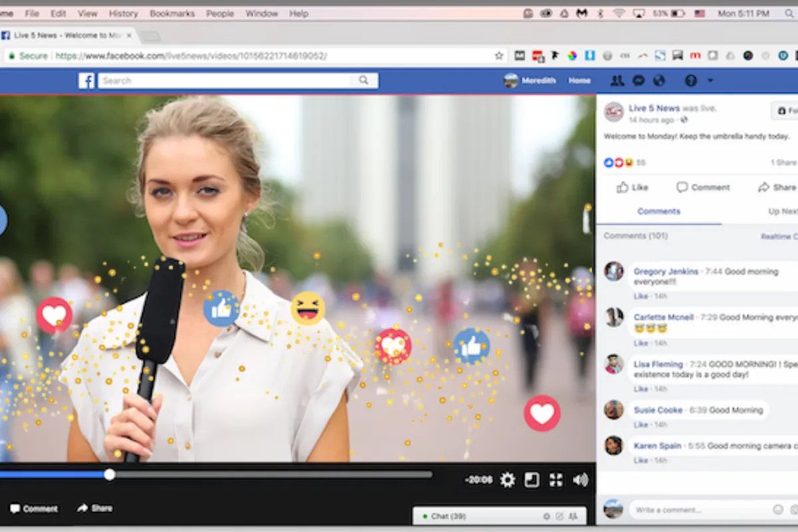The width and height of the screenshot is (798, 532).
Task: Click Gregory Jenkins' profile picture
Action: point(614,271)
